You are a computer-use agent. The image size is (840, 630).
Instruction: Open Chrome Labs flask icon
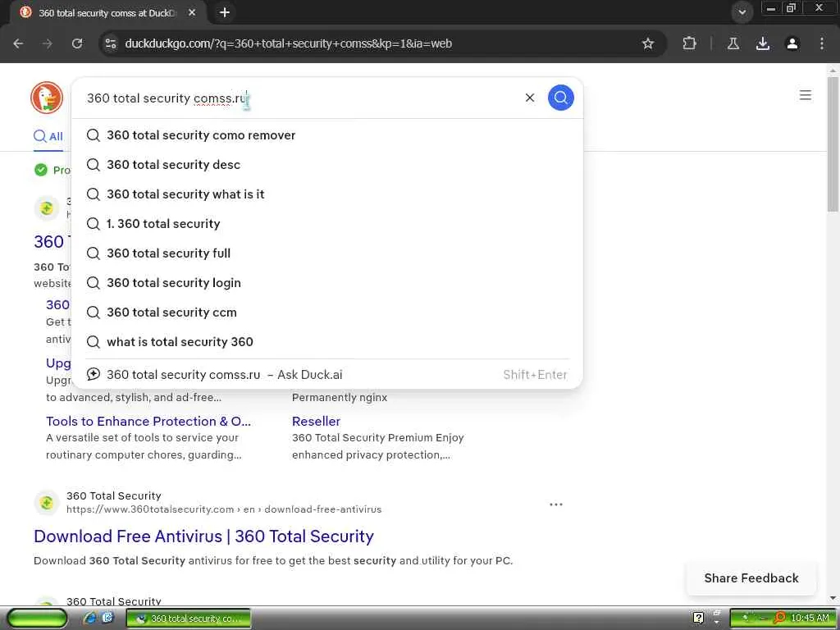point(733,43)
